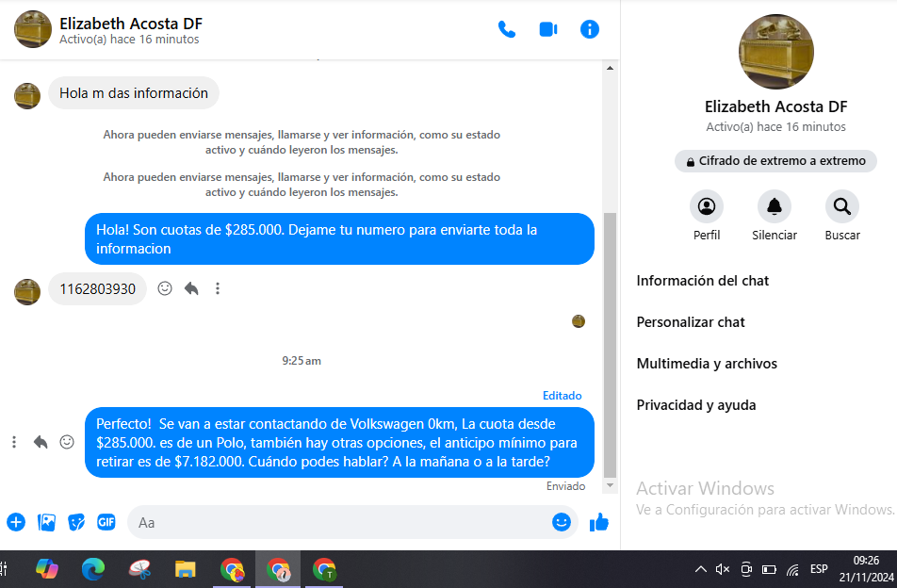The width and height of the screenshot is (897, 588).
Task: Start a video call from the chat header
Action: [548, 29]
